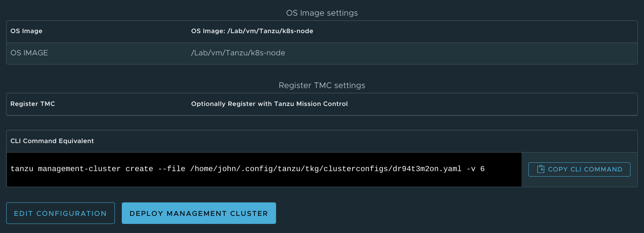Click the CLI Command Equivalent header

[x=52, y=141]
